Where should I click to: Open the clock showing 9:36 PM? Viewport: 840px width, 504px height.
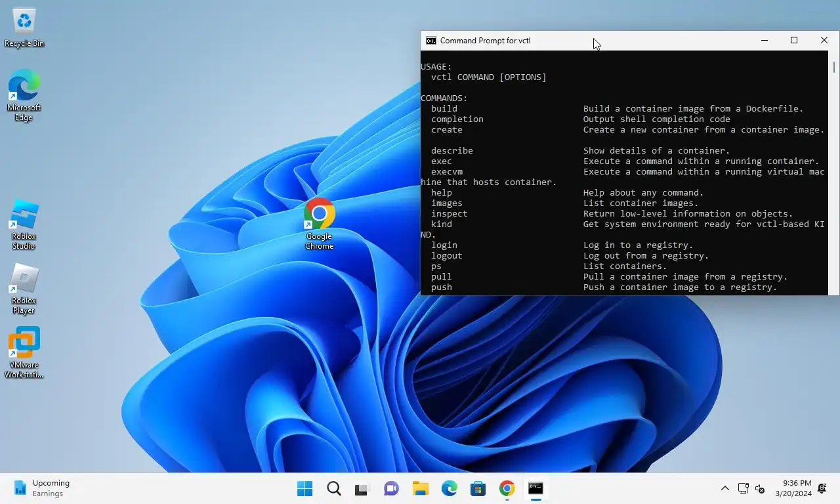tap(793, 488)
